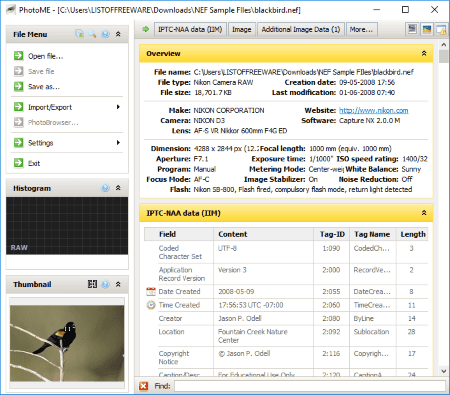Click the red X icon beside Find

(x=144, y=386)
